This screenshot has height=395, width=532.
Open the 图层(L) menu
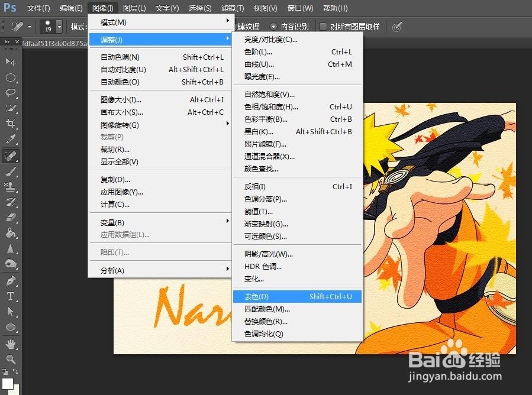pos(134,8)
